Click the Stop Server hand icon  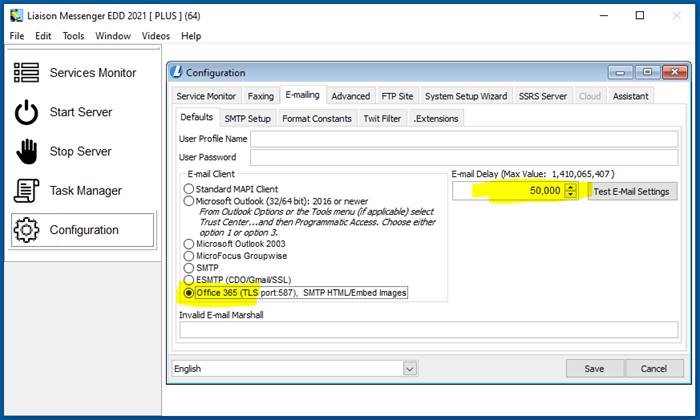click(x=27, y=151)
